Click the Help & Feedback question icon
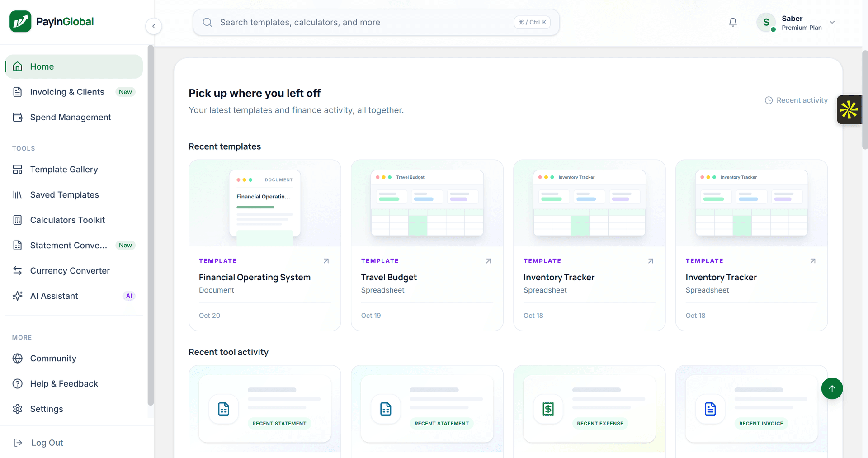 click(x=18, y=384)
